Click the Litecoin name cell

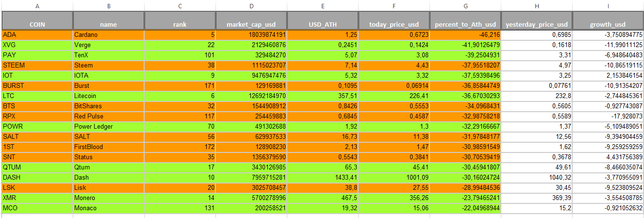(109, 96)
